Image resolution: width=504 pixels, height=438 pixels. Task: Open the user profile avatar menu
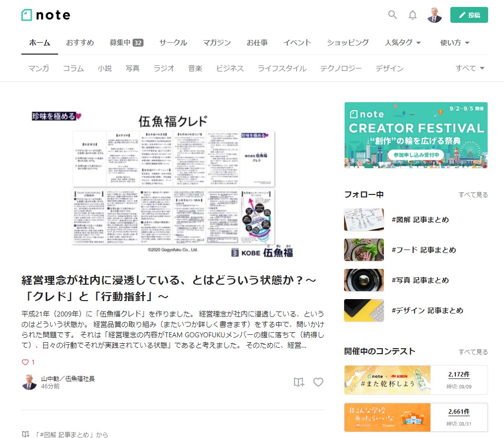pos(434,15)
